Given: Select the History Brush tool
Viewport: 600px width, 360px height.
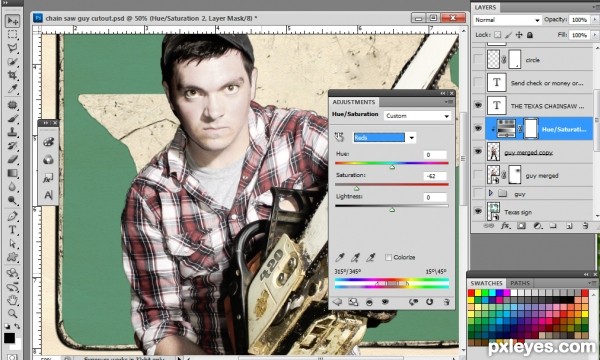Looking at the screenshot, I should (12, 146).
